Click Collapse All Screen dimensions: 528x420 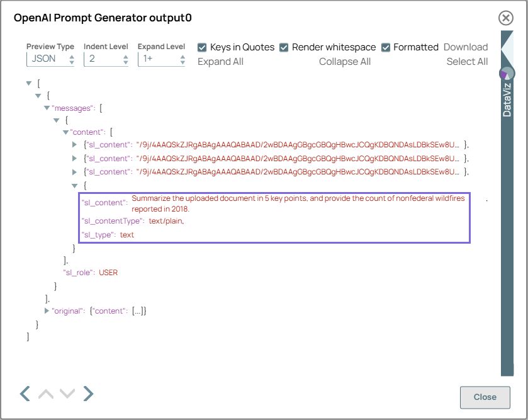345,61
